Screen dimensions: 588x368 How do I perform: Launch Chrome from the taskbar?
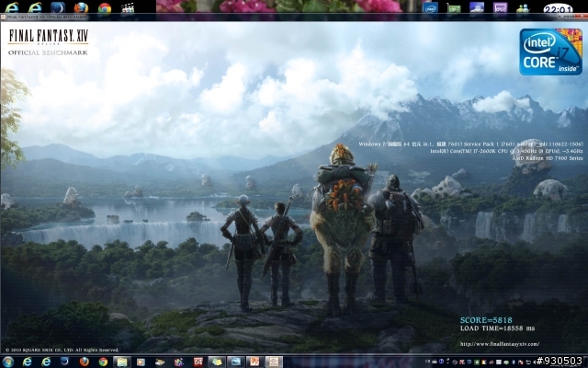click(x=103, y=362)
